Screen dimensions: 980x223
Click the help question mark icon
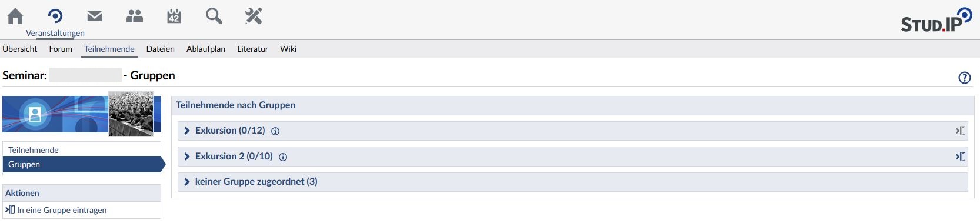pyautogui.click(x=965, y=77)
